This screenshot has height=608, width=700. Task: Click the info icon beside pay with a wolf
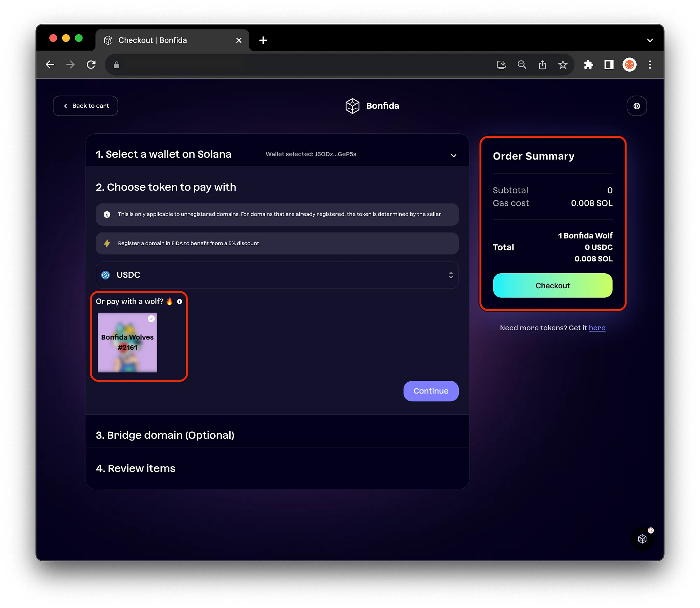click(180, 302)
